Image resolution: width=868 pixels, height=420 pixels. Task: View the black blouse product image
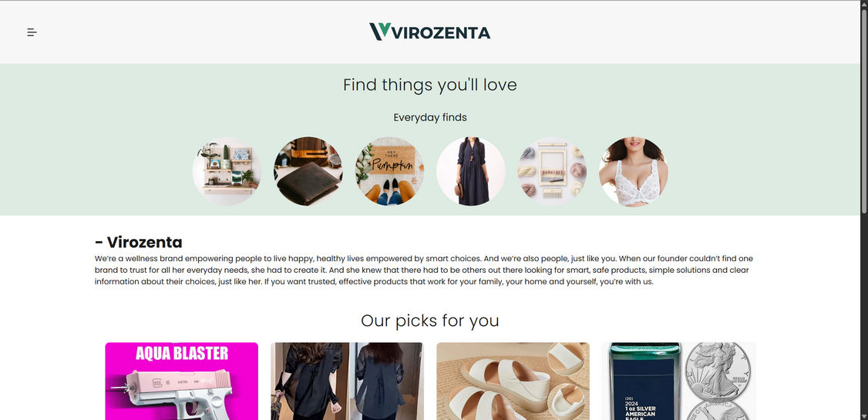[x=347, y=381]
